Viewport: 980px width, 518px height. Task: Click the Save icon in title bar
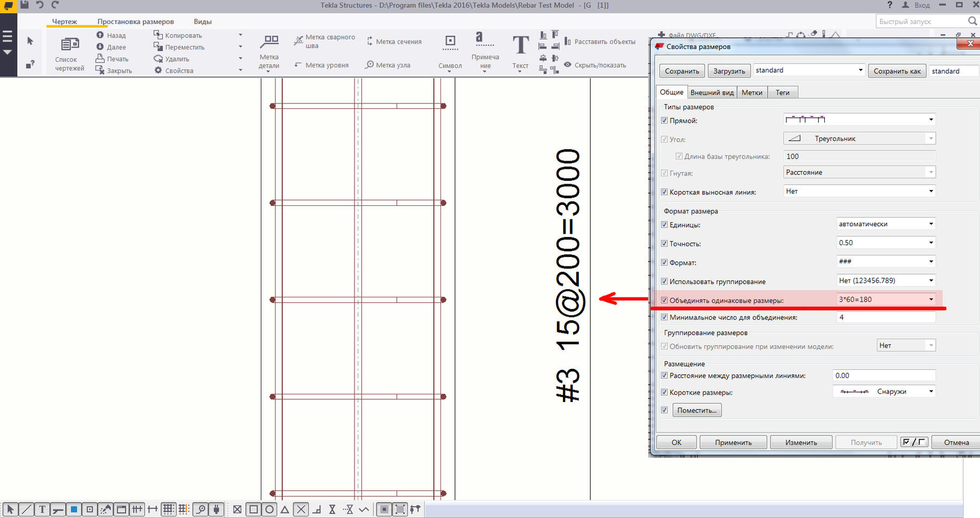pyautogui.click(x=24, y=5)
